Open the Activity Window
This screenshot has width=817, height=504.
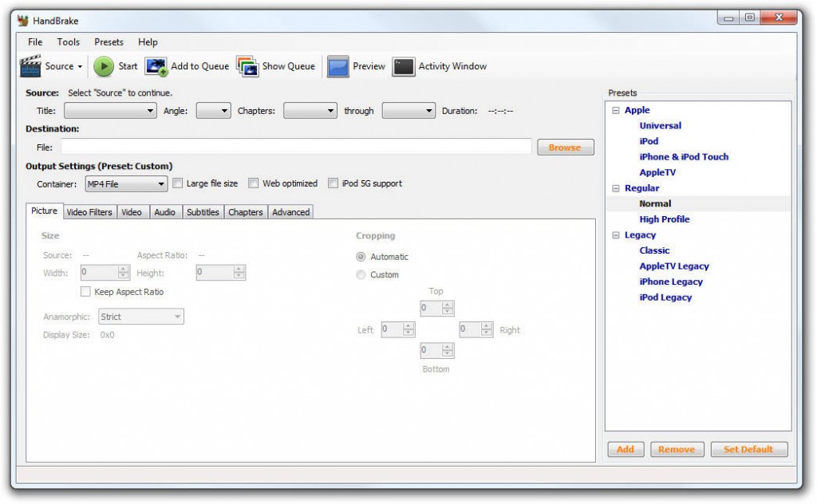[449, 66]
